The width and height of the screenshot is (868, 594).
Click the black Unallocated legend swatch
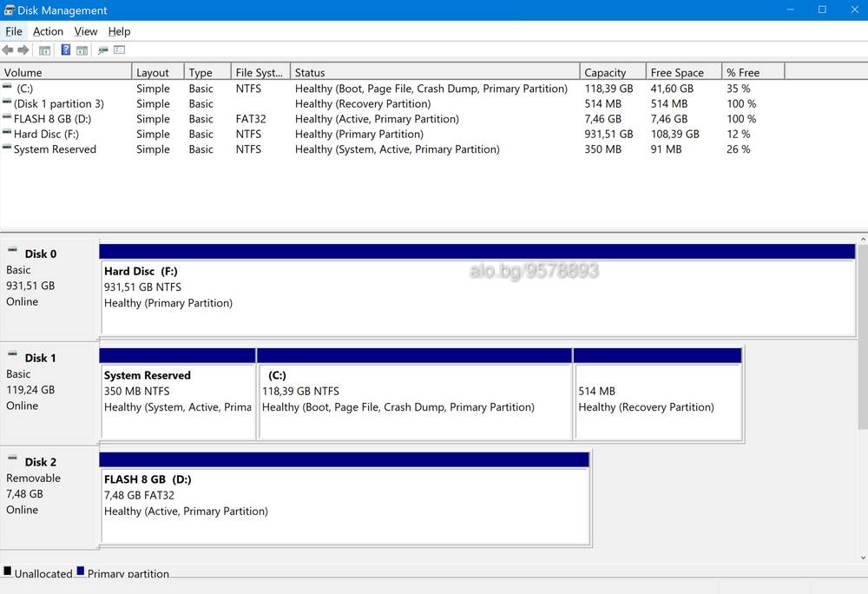coord(7,571)
